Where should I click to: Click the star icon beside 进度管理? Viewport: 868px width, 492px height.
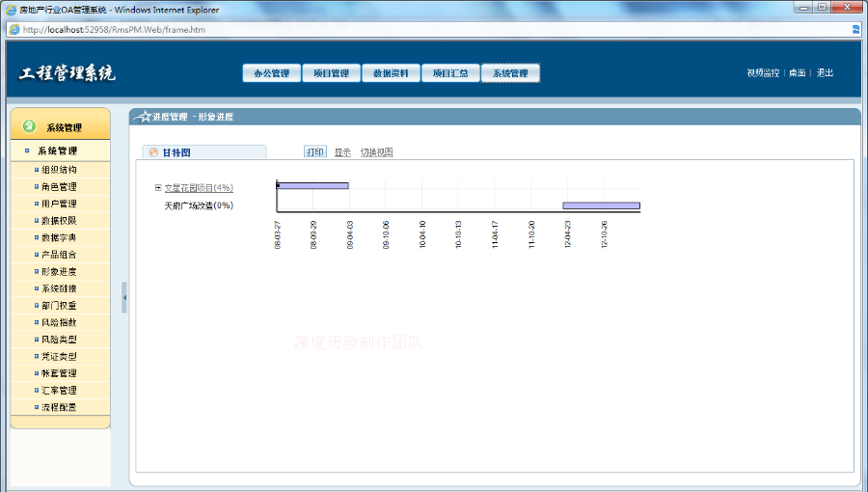pos(143,116)
